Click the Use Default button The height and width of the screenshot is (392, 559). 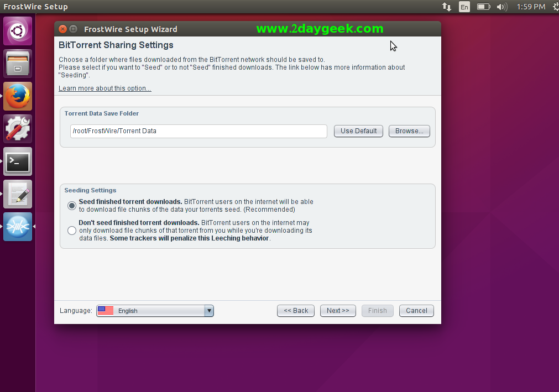(x=358, y=131)
